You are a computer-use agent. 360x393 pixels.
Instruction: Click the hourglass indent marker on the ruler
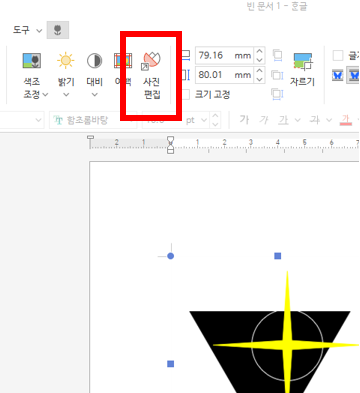[170, 145]
